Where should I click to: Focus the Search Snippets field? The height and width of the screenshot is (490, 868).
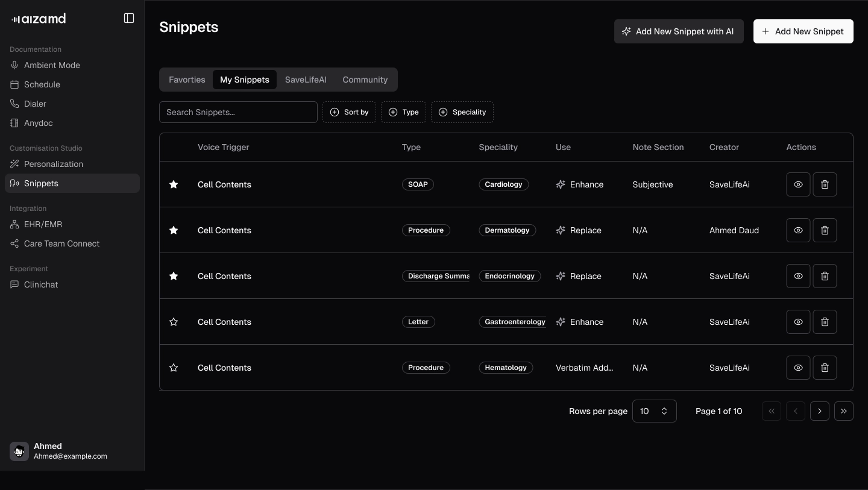click(238, 112)
